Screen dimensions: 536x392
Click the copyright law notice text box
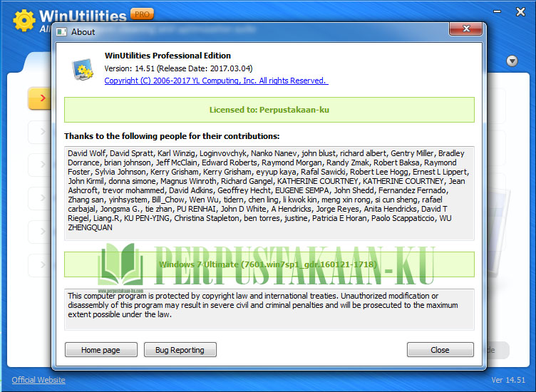[x=269, y=309]
